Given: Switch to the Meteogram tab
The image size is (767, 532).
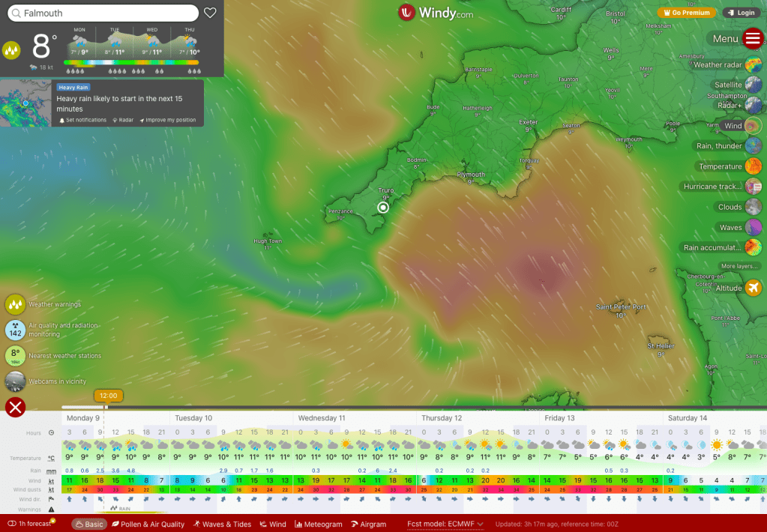Looking at the screenshot, I should point(319,524).
